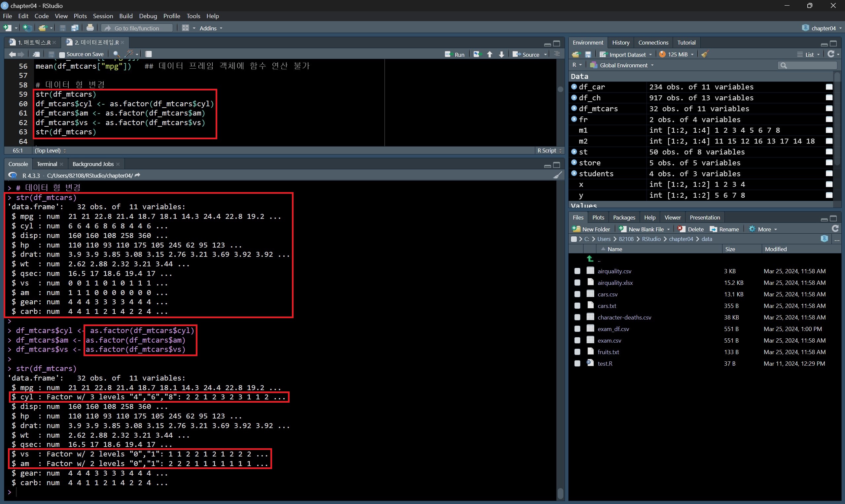Click the clear environment objects broom icon
Viewport: 845px width, 504px height.
705,54
